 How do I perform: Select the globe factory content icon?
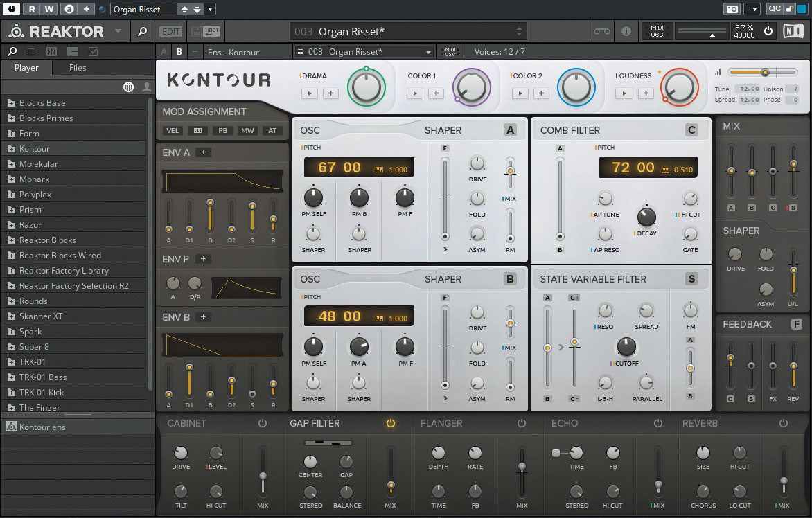click(x=128, y=87)
